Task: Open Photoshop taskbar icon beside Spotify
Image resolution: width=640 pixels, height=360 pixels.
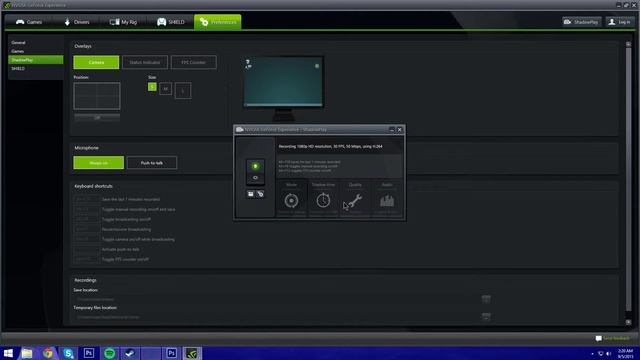Action: pos(89,353)
